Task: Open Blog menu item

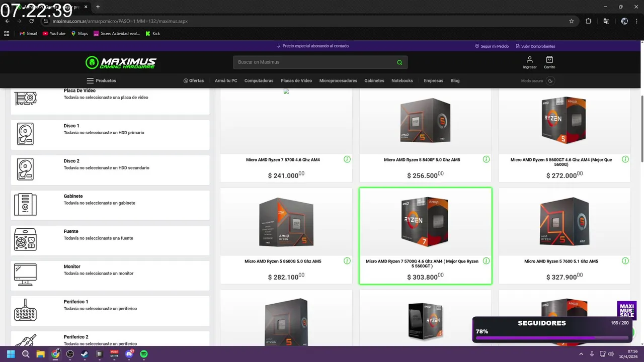Action: [455, 80]
